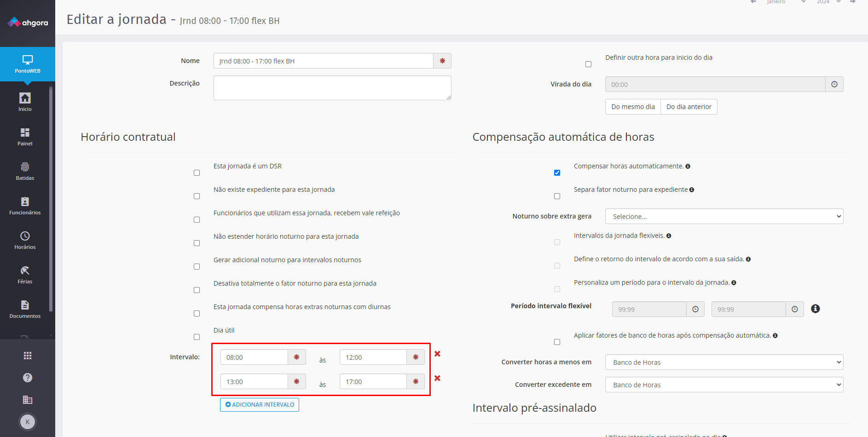Click info icon beside Aplicar fatores de banco
Viewport: 868px width, 437px height.
[775, 336]
